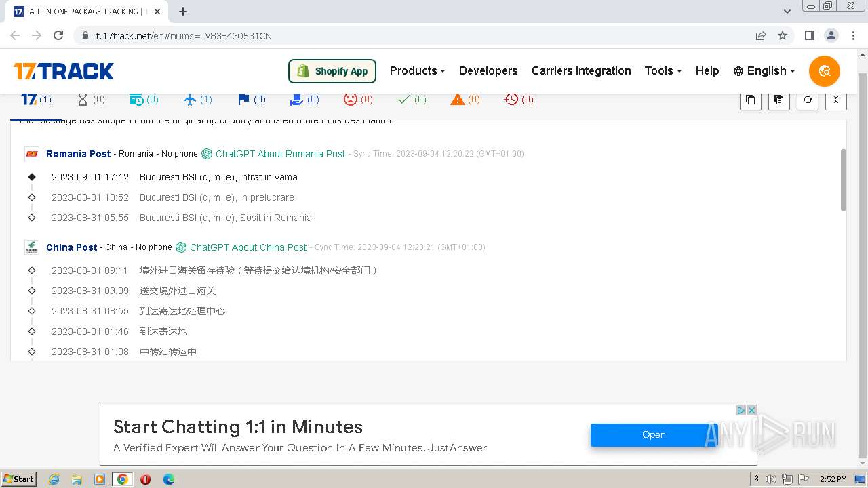Toggle the browser side panel
Viewport: 868px width, 488px height.
(x=809, y=35)
